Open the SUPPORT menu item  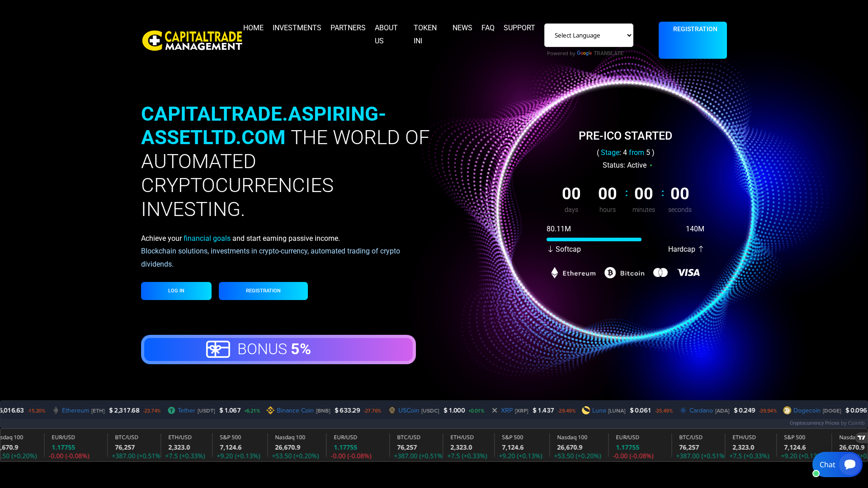point(519,28)
